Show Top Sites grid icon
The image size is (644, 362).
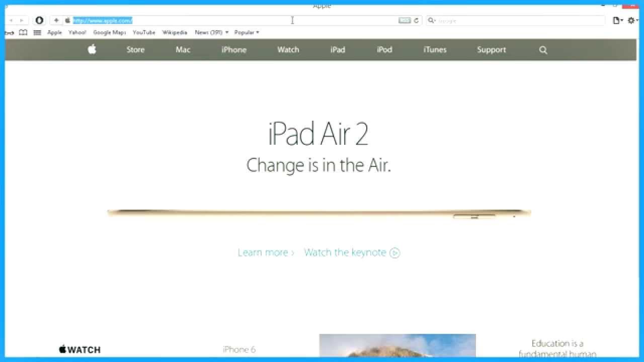point(37,32)
